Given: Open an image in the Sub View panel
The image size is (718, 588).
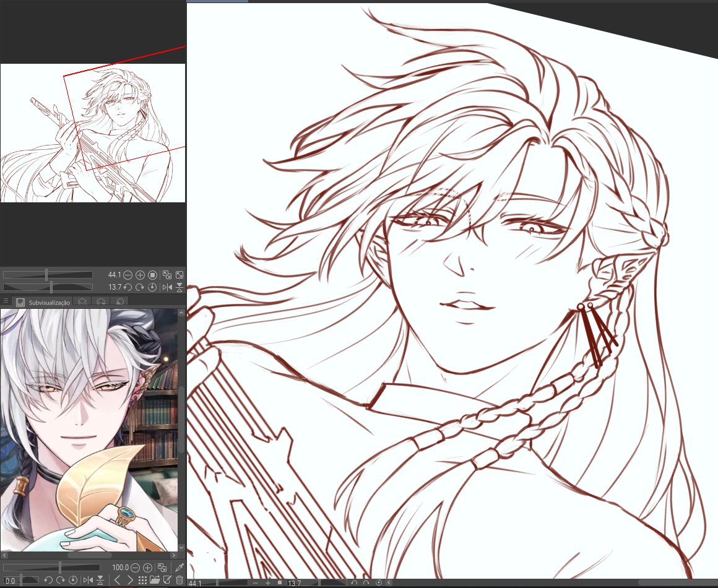Looking at the screenshot, I should coord(154,580).
